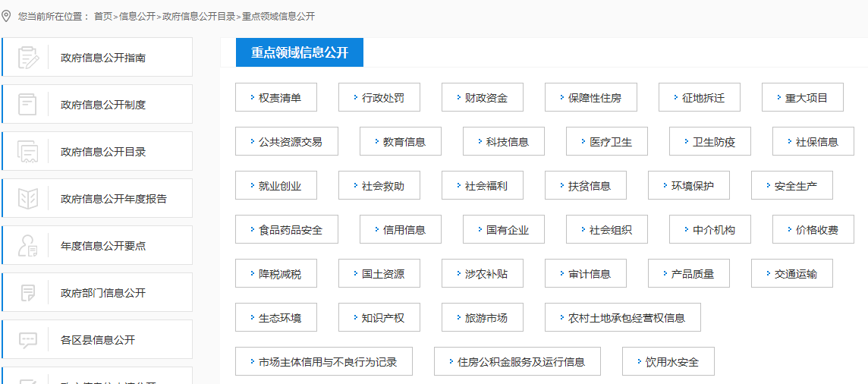Select the 饮用水安全 category button

point(668,362)
